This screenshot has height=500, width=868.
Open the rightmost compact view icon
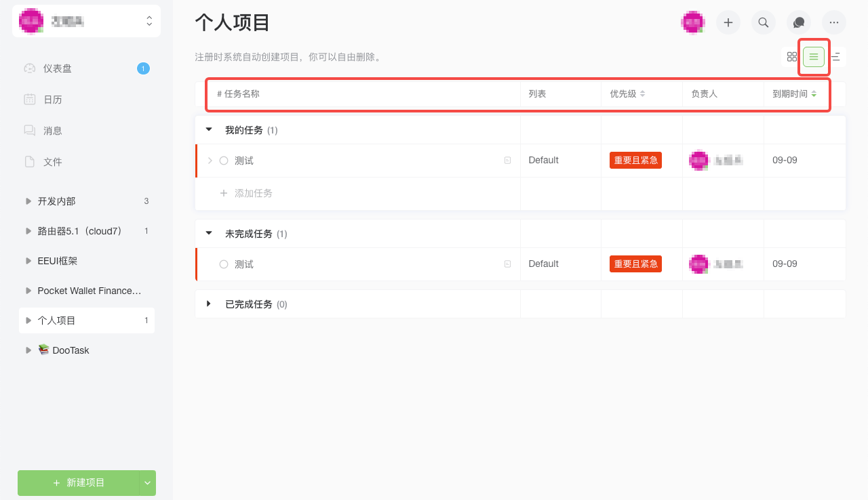[835, 58]
